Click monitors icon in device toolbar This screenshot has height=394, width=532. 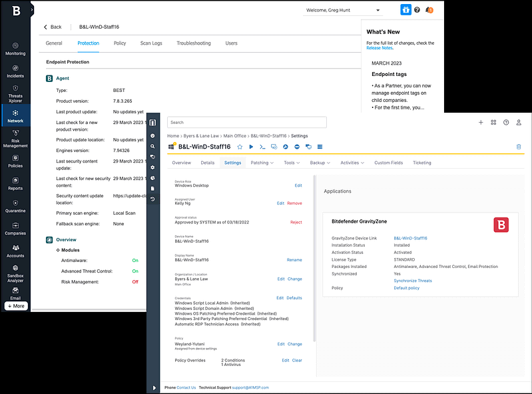308,147
